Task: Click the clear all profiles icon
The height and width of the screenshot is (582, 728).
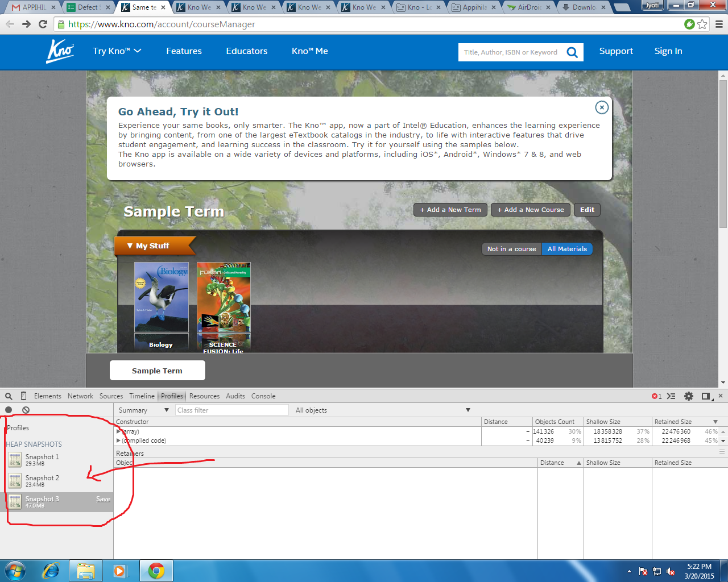Action: (x=26, y=410)
